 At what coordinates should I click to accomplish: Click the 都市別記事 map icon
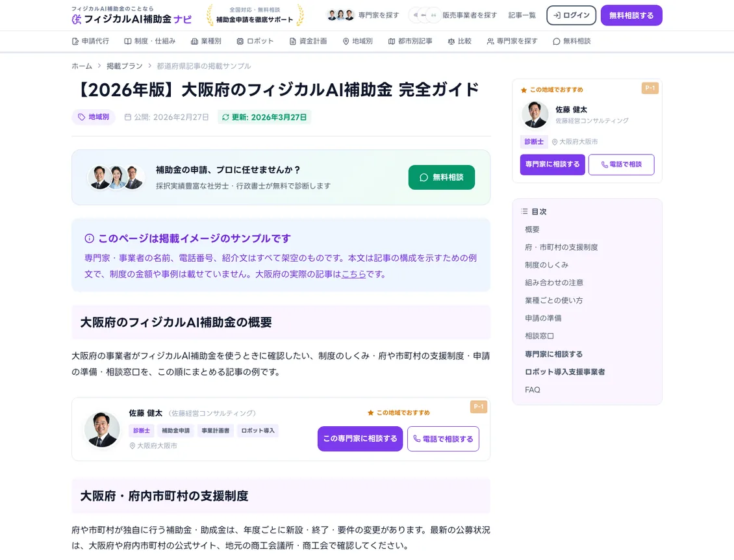(x=392, y=41)
